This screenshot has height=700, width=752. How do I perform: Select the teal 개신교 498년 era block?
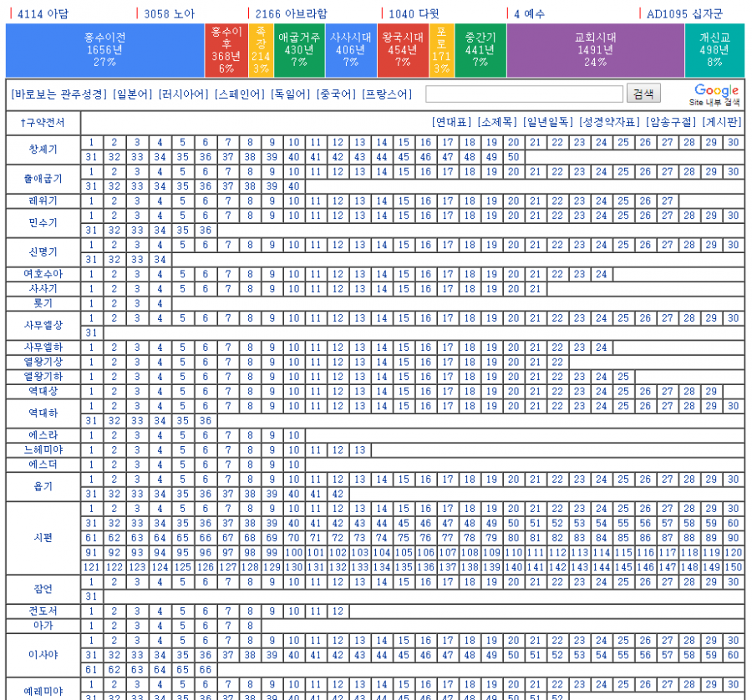714,50
